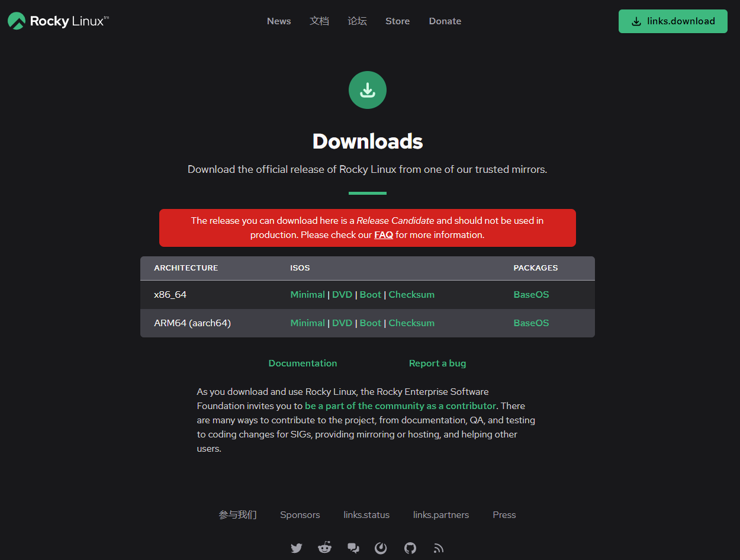Open ARM64 BaseOS packages
This screenshot has width=740, height=560.
point(531,323)
